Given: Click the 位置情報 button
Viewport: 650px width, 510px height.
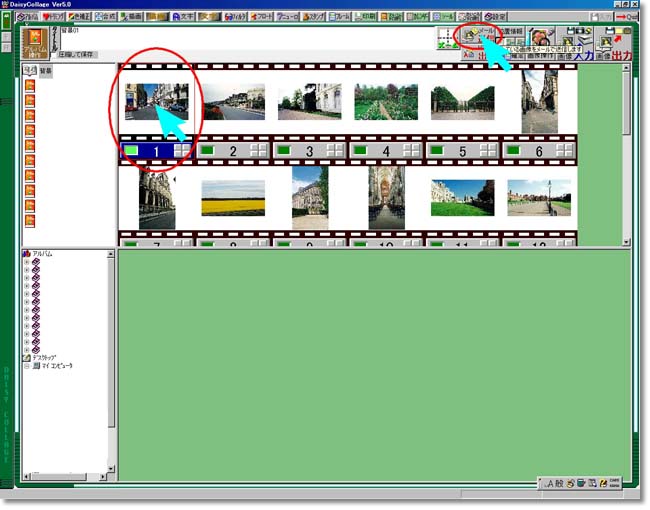Looking at the screenshot, I should pos(511,32).
